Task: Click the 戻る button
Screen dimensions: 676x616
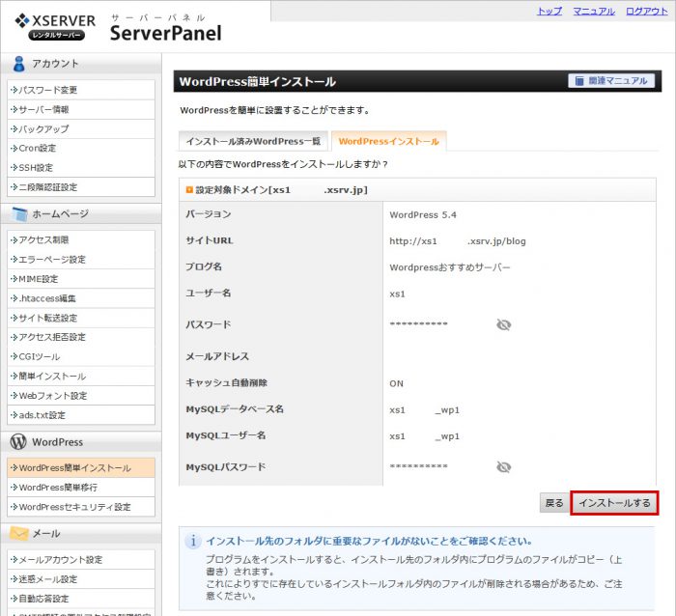Action: [x=554, y=503]
